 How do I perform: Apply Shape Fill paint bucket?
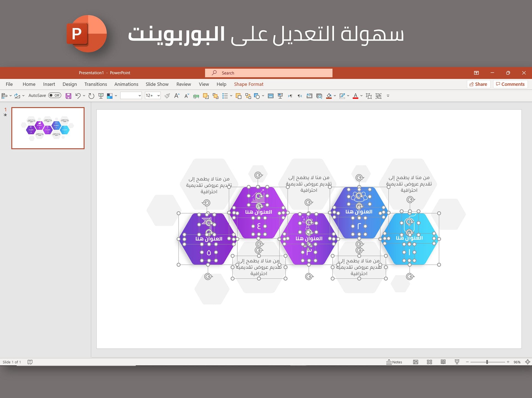coord(329,96)
